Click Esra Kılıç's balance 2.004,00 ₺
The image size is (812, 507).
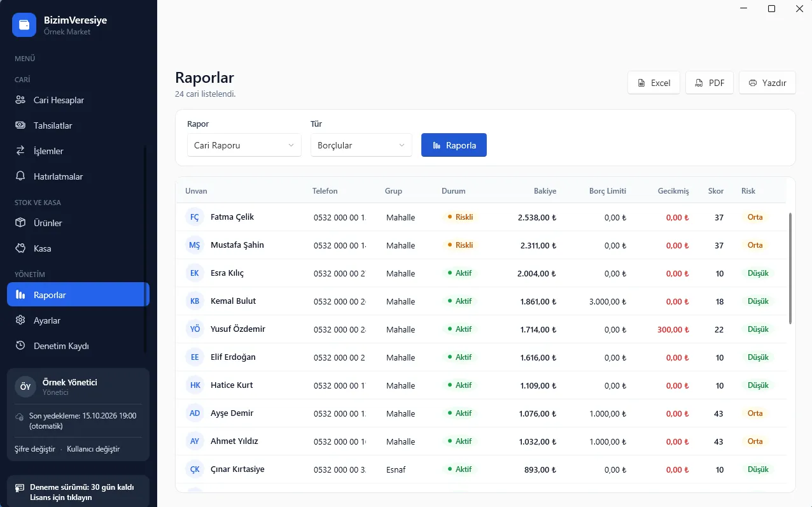[537, 273]
